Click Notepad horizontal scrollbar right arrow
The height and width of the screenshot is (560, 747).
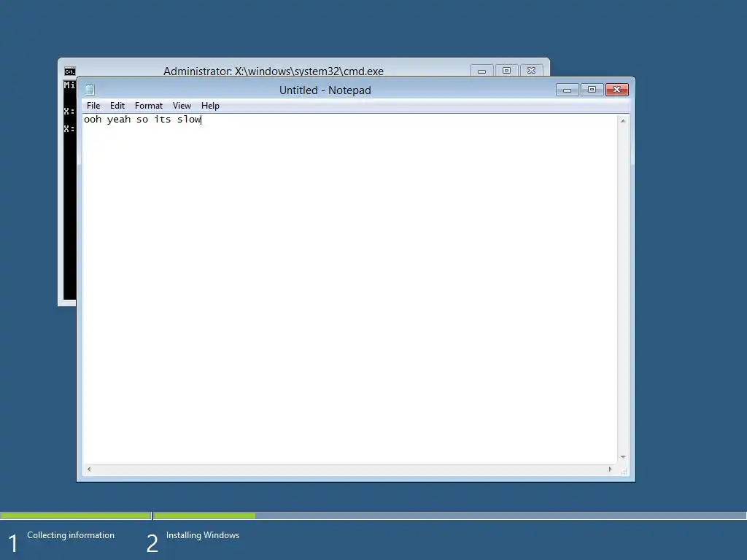(610, 470)
